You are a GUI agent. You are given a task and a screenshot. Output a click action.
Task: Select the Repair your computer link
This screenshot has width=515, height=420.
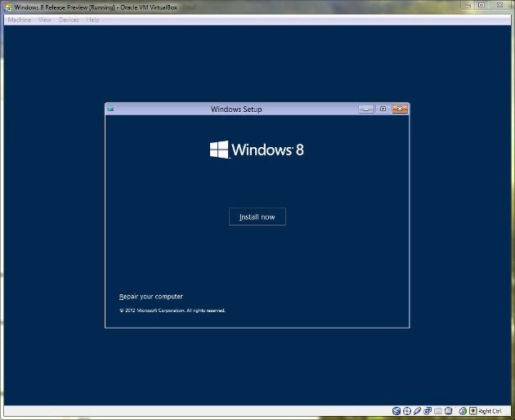(x=151, y=297)
